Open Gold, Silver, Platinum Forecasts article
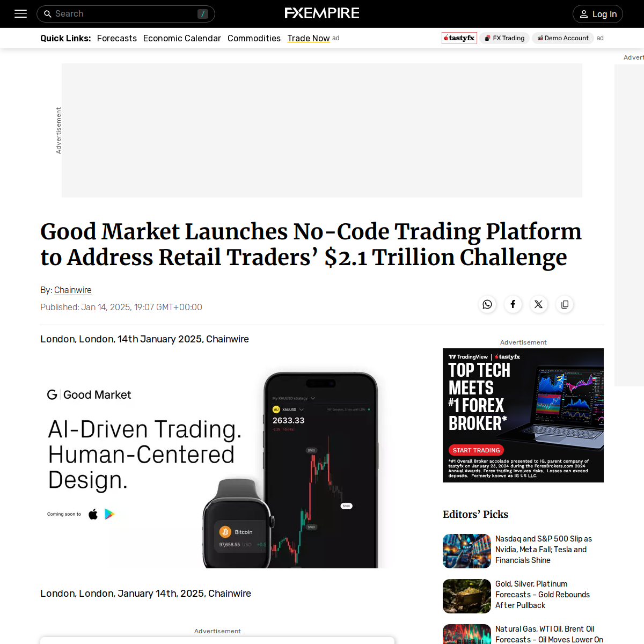644x644 pixels. click(x=543, y=595)
